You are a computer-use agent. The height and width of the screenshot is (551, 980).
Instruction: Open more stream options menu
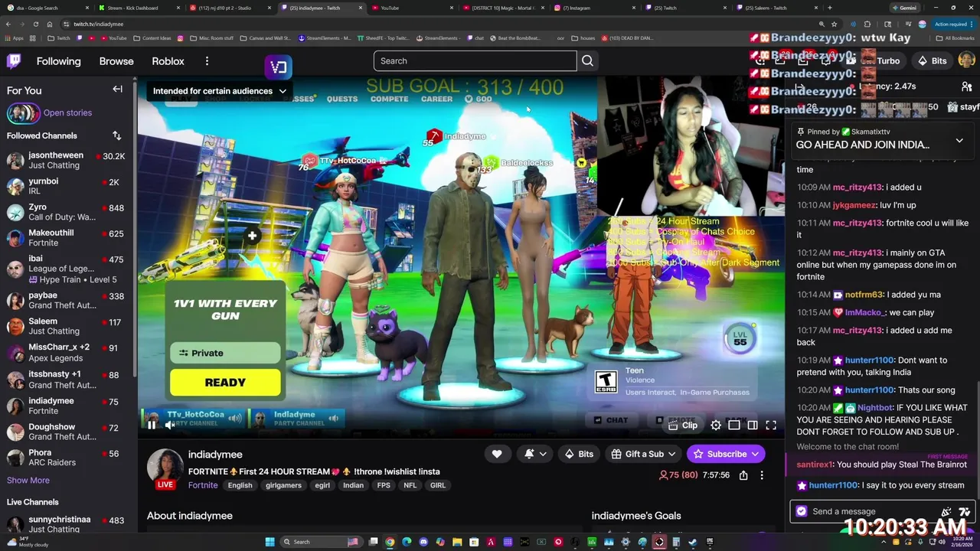click(x=762, y=475)
